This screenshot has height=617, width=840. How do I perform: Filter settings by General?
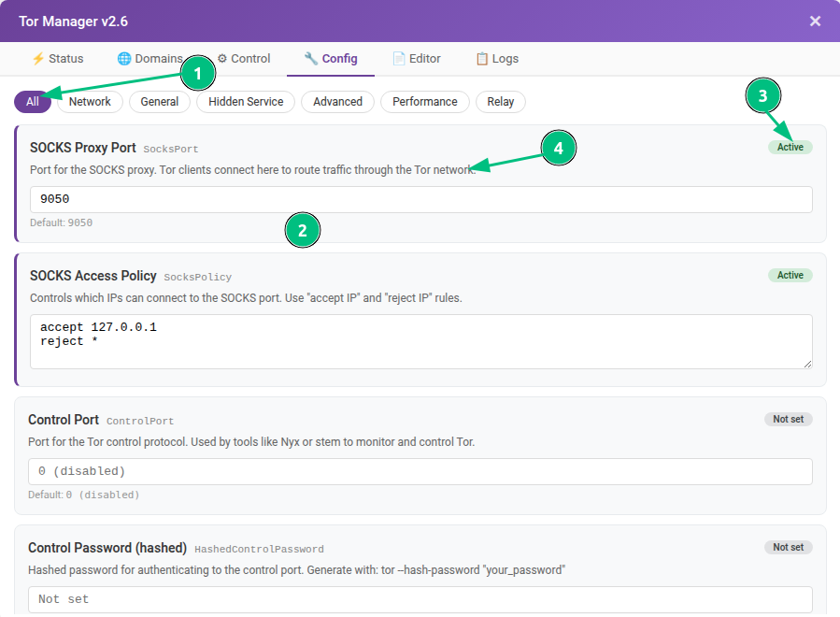160,102
